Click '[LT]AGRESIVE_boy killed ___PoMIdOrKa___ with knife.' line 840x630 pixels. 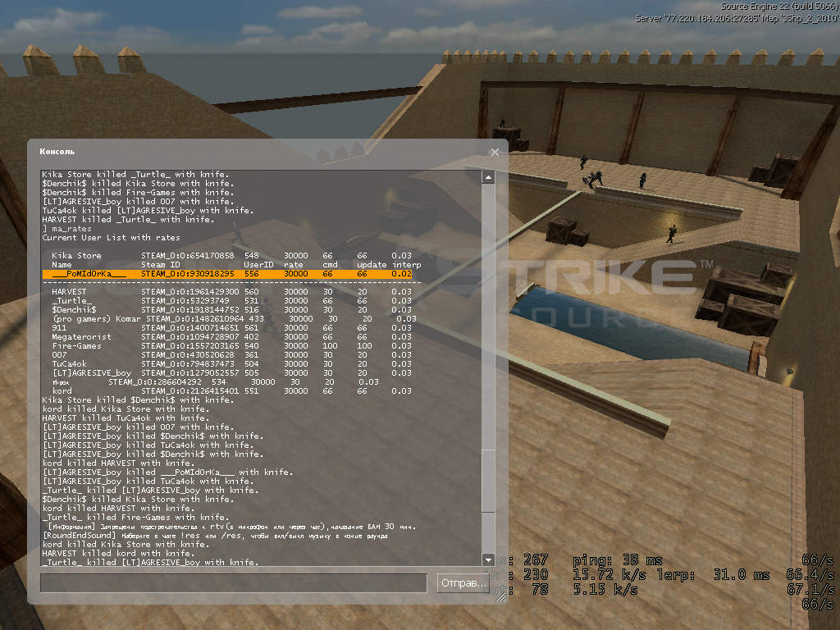tap(167, 472)
